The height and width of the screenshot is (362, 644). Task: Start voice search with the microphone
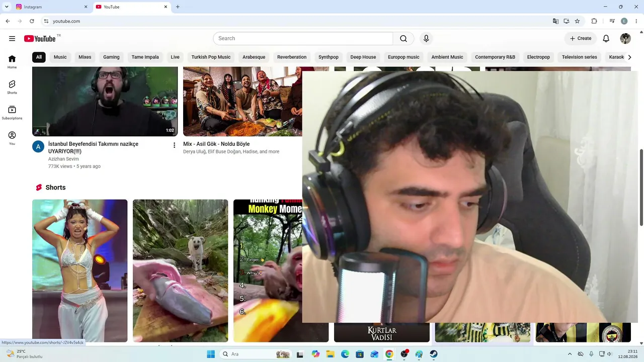pos(426,39)
